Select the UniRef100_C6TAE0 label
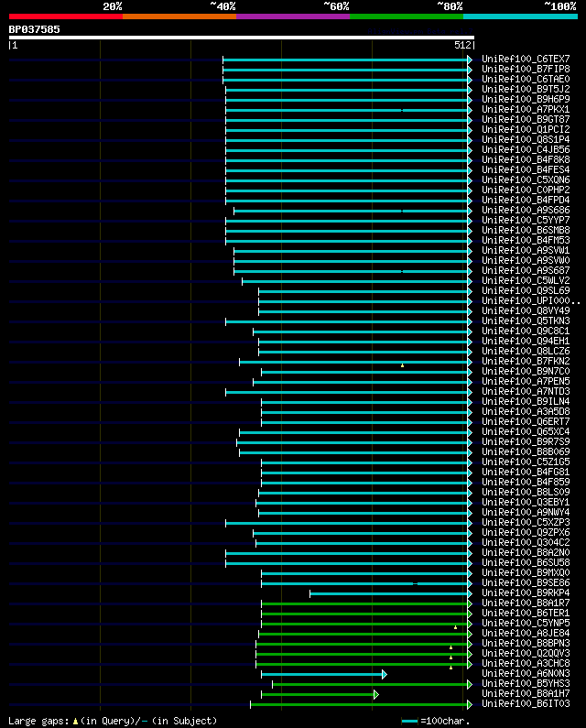586x728 pixels. tap(526, 80)
